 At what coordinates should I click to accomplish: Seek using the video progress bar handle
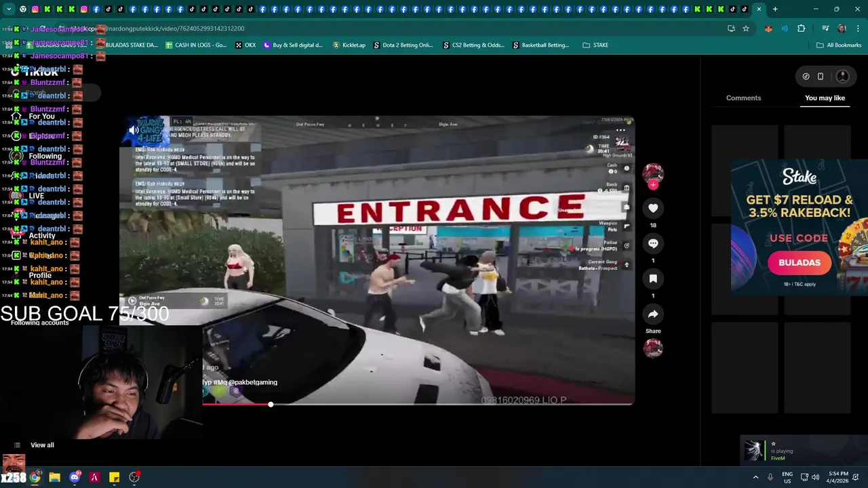271,404
